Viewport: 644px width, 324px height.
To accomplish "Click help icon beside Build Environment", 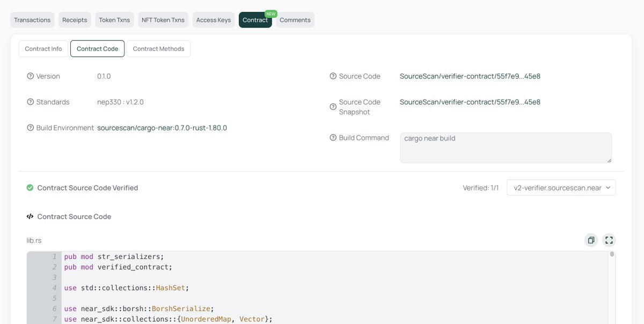I will (31, 128).
